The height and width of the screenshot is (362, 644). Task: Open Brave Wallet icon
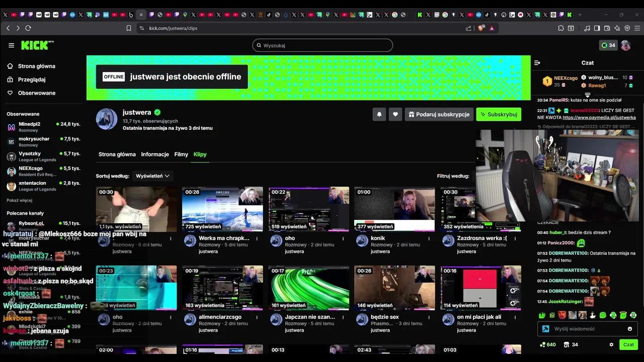click(607, 28)
